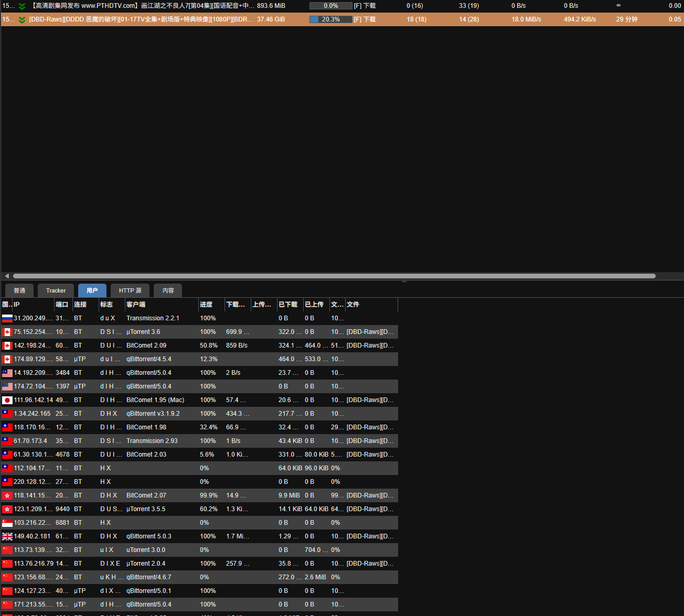Image resolution: width=684 pixels, height=616 pixels.
Task: Click the Canadian flag for peer 142.198.24
Action: point(7,345)
